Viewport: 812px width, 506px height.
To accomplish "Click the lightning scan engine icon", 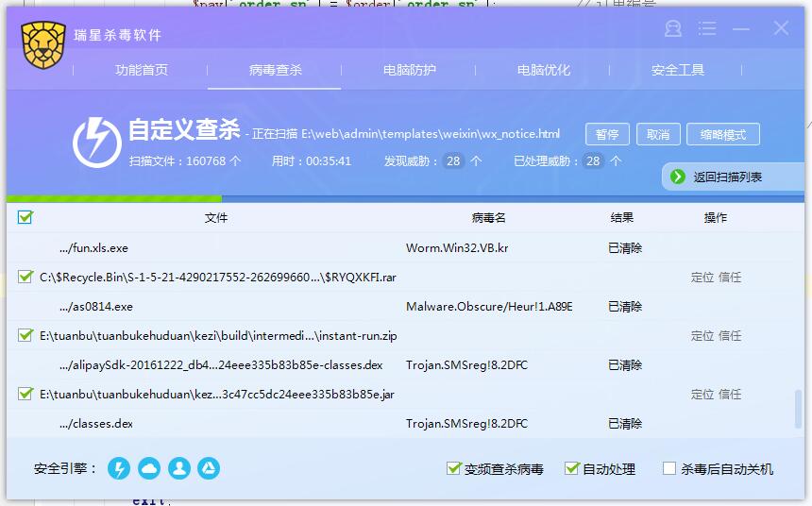I will click(x=119, y=468).
